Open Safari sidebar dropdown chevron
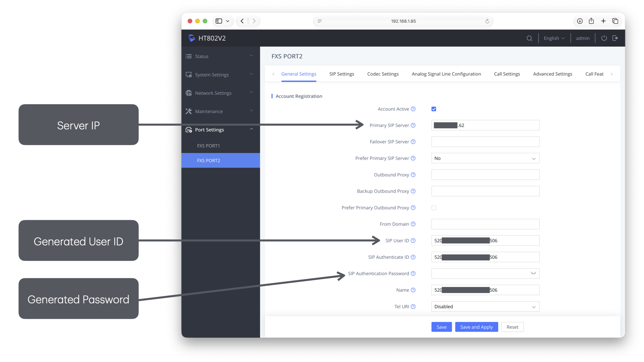This screenshot has height=362, width=644. tap(228, 21)
